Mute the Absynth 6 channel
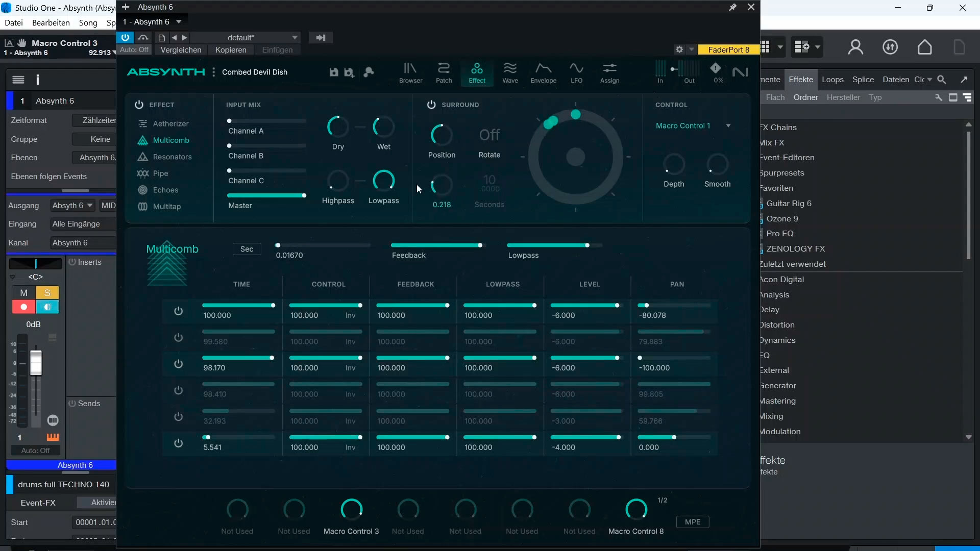Screen dimensions: 980x551 (x=23, y=293)
